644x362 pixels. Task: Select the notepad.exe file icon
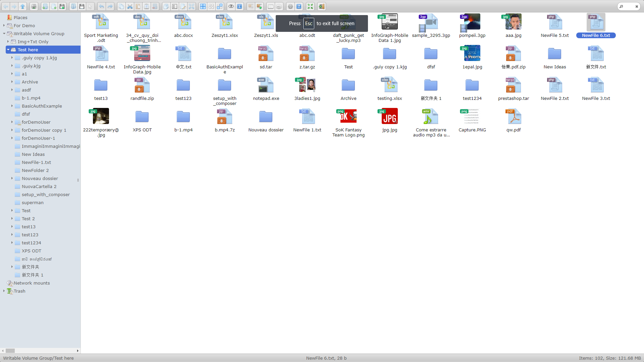(266, 85)
